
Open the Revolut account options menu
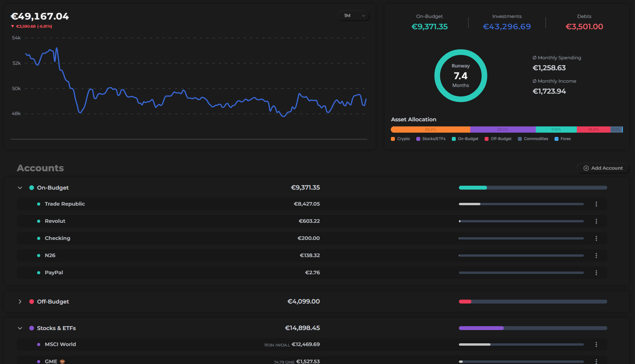point(596,221)
